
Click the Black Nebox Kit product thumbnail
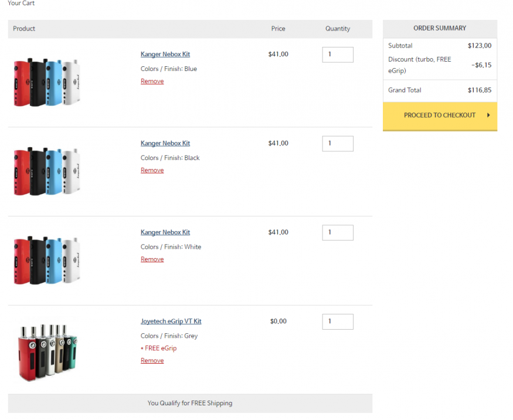(x=46, y=171)
